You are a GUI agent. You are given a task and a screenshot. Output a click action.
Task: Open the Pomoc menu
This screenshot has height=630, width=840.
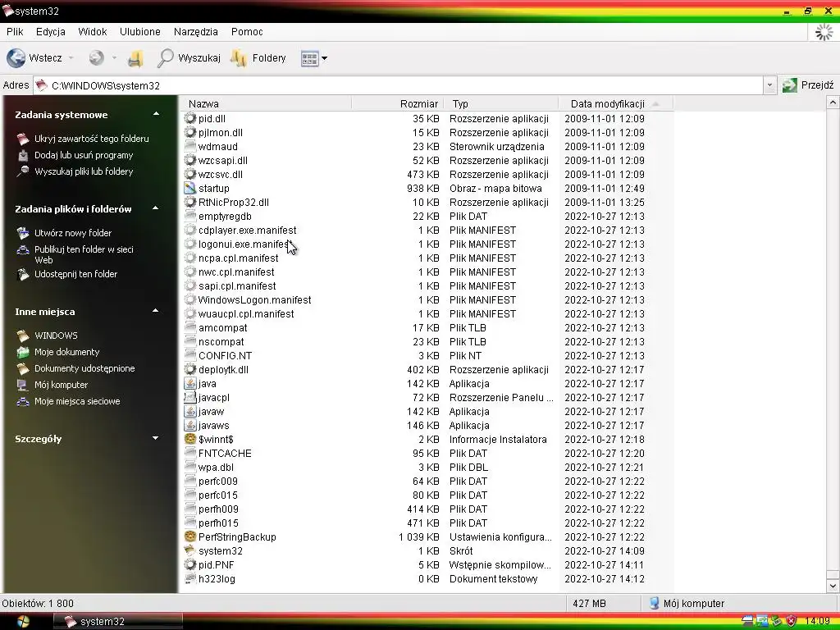pyautogui.click(x=247, y=32)
